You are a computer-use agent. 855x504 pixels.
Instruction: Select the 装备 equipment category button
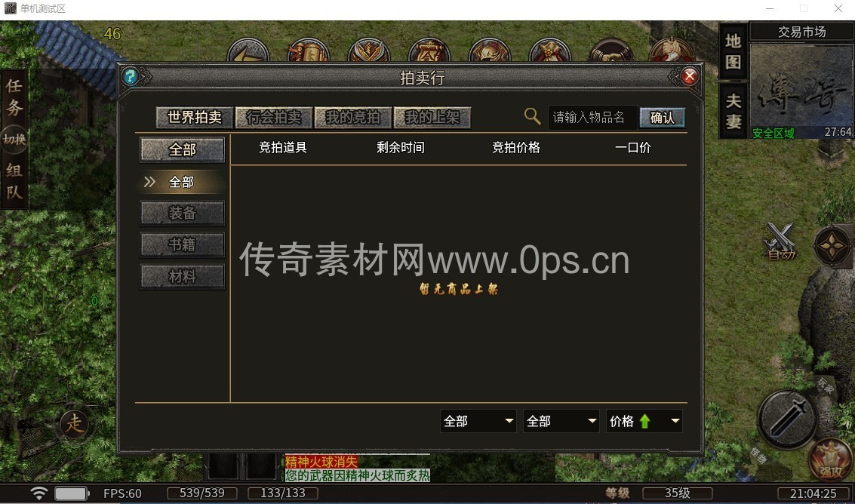pyautogui.click(x=182, y=214)
